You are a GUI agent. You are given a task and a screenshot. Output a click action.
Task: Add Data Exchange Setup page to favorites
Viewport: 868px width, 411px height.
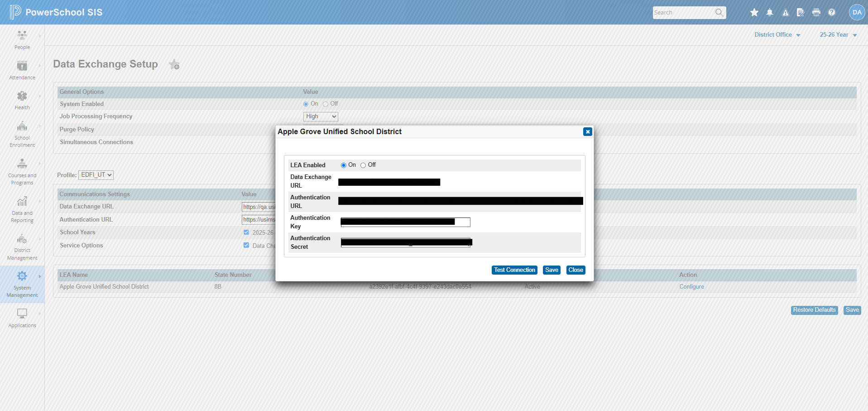click(174, 65)
